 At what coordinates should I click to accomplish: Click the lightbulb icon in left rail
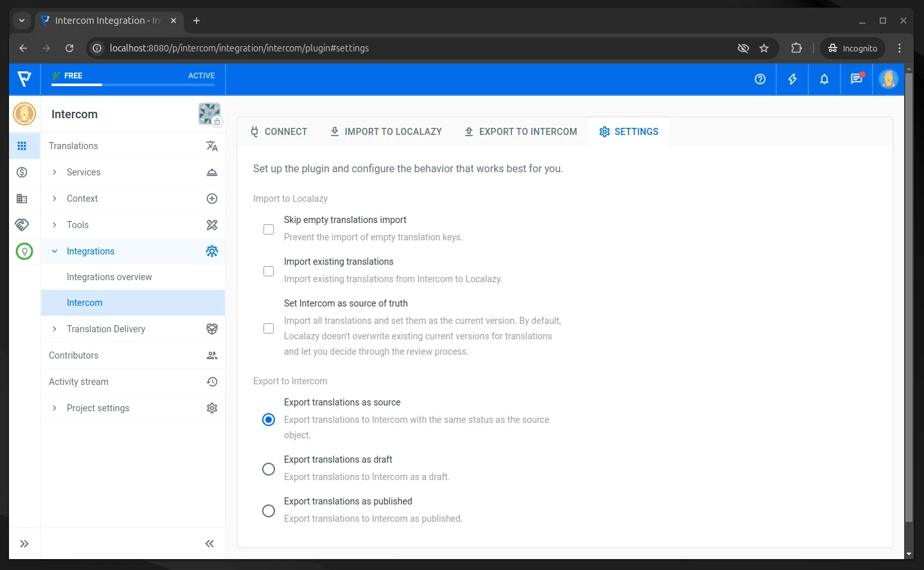24,251
